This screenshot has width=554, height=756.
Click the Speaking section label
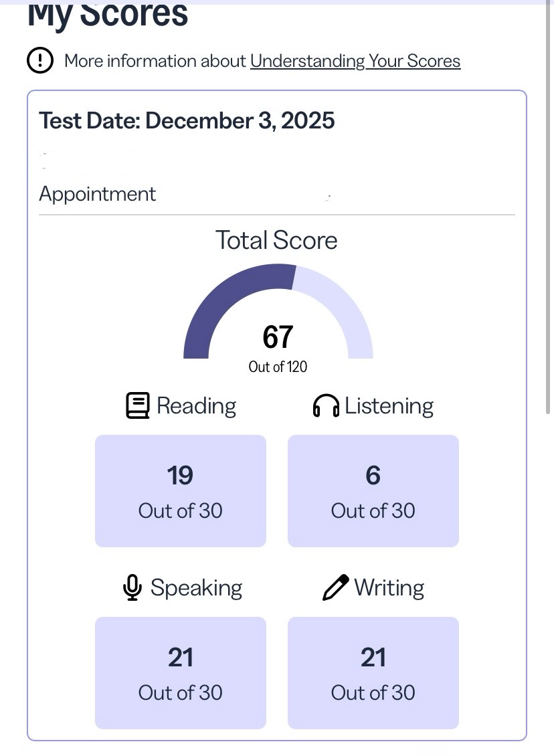click(196, 587)
